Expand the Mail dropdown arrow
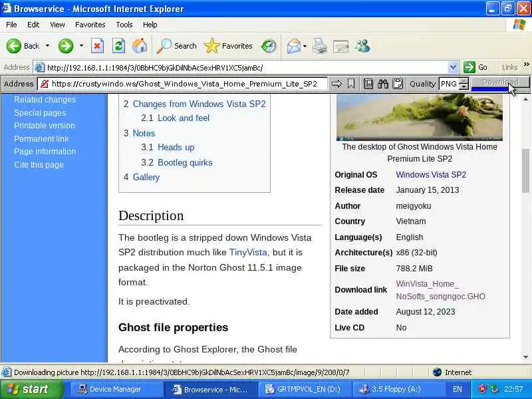Viewport: 532px width, 399px height. tap(305, 46)
